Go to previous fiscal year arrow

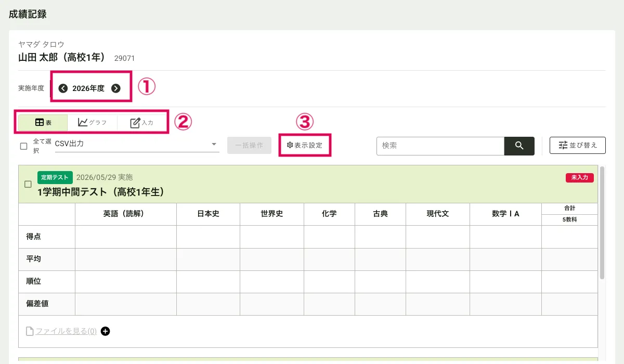tap(63, 88)
